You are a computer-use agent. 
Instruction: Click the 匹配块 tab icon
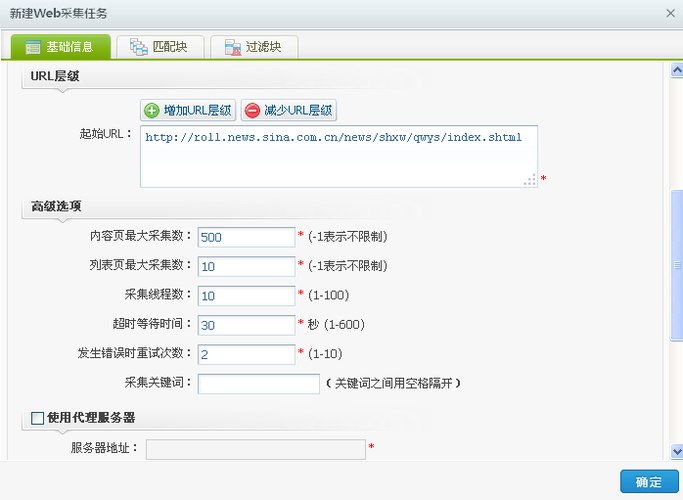point(135,47)
